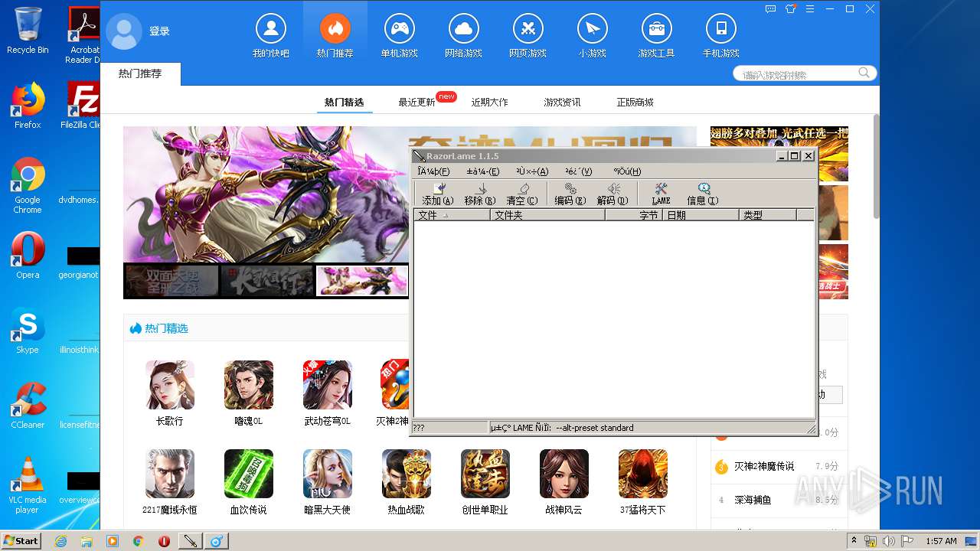This screenshot has width=980, height=551.
Task: Select the blue-bar 热门推荐 page tab
Action: click(x=140, y=73)
